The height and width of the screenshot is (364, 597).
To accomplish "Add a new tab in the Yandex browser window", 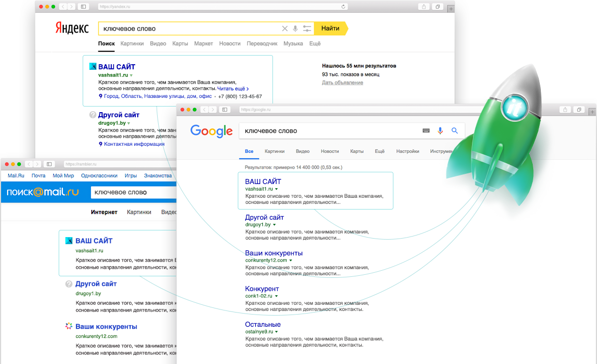I will (451, 8).
